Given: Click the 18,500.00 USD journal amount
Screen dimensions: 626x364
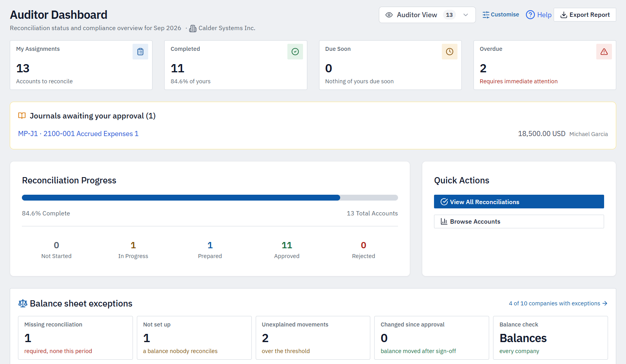Looking at the screenshot, I should (x=542, y=134).
